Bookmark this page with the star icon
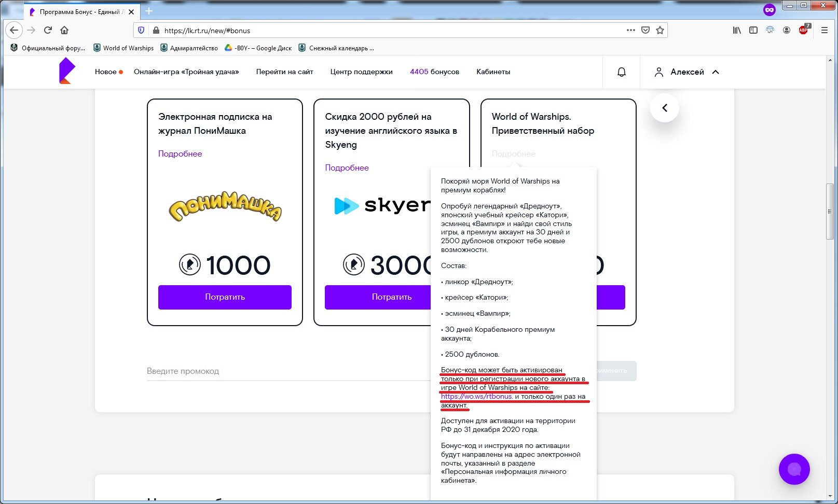Viewport: 838px width, 504px height. point(660,30)
